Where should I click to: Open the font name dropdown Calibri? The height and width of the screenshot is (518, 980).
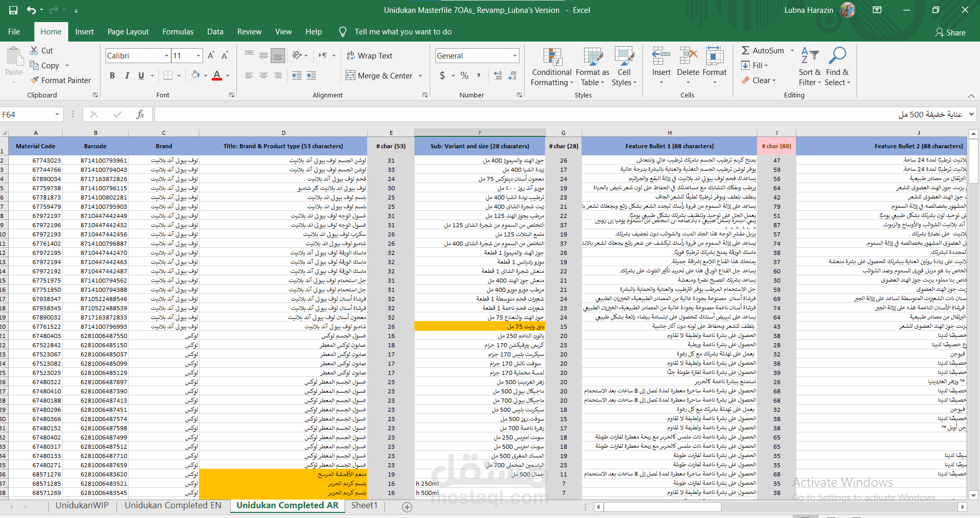(x=167, y=55)
